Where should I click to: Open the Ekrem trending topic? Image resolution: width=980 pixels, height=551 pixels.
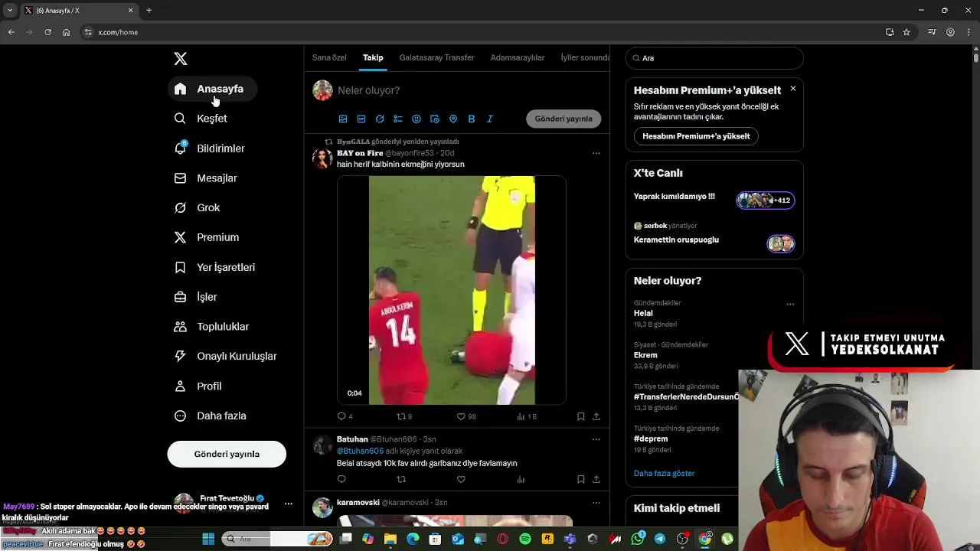(645, 355)
